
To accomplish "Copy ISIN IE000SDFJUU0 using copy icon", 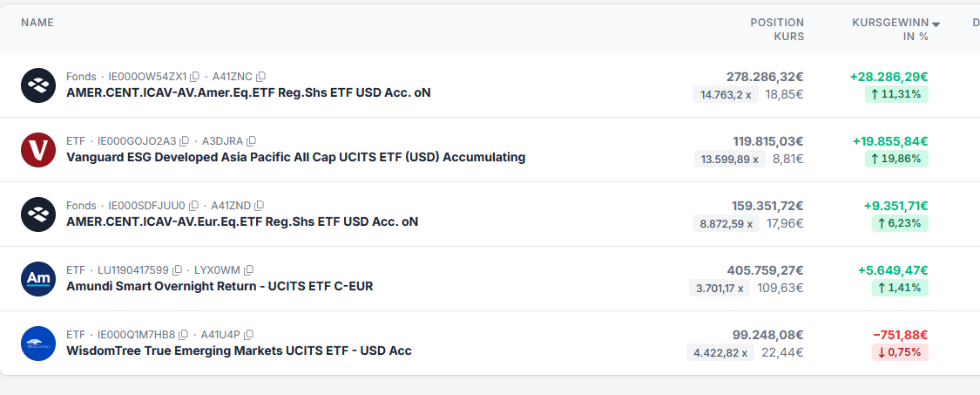I will coord(193,205).
